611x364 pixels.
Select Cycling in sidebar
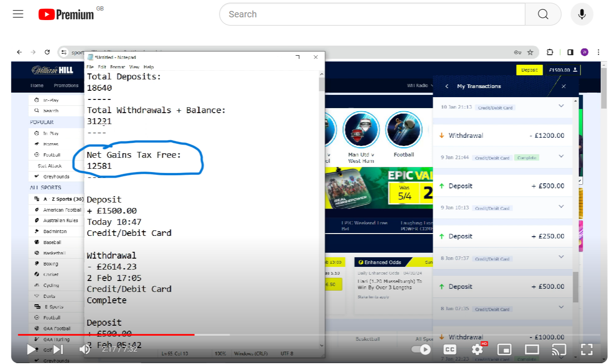[x=51, y=286]
